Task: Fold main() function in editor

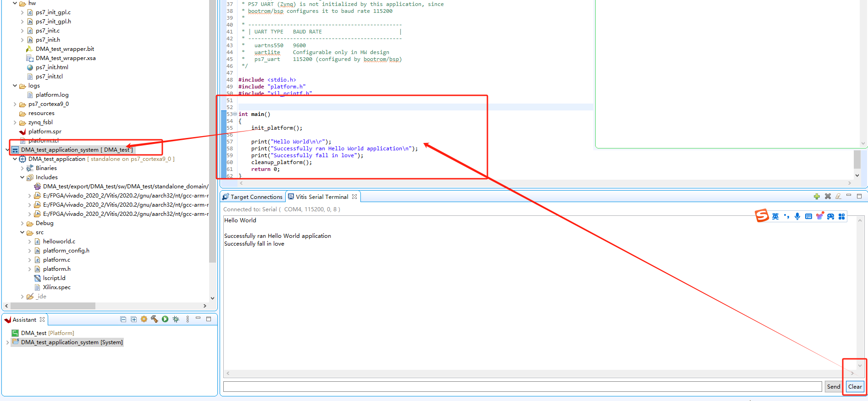Action: click(235, 114)
